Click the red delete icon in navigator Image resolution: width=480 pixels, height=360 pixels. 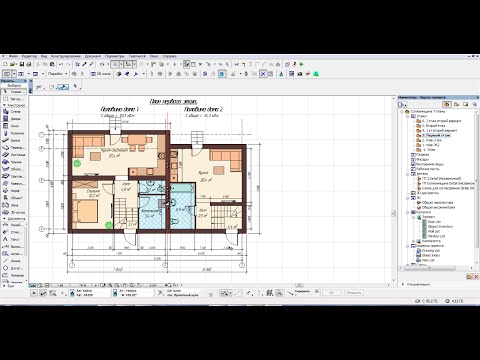477,277
